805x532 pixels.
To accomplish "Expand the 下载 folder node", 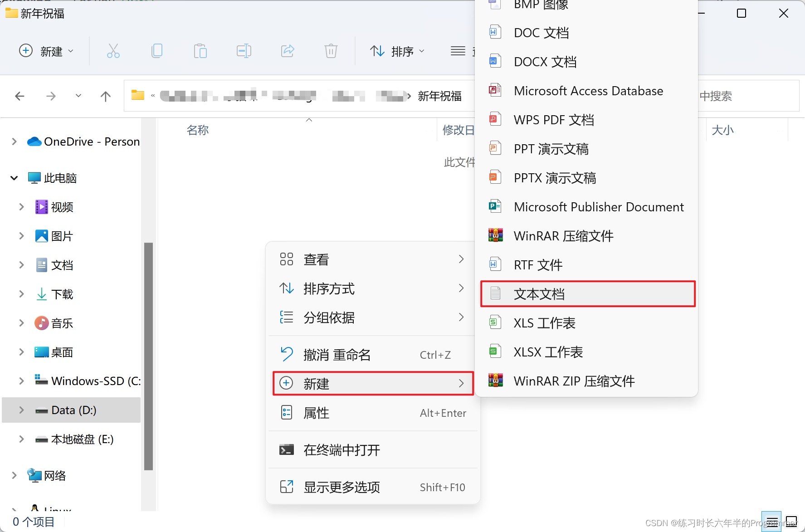I will pyautogui.click(x=21, y=294).
